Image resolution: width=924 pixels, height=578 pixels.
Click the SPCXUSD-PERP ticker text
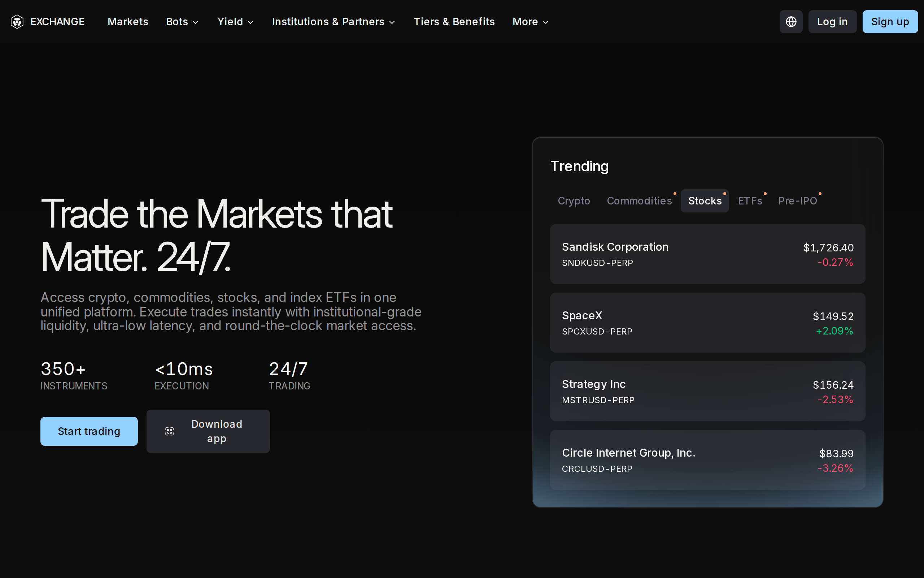click(x=597, y=331)
